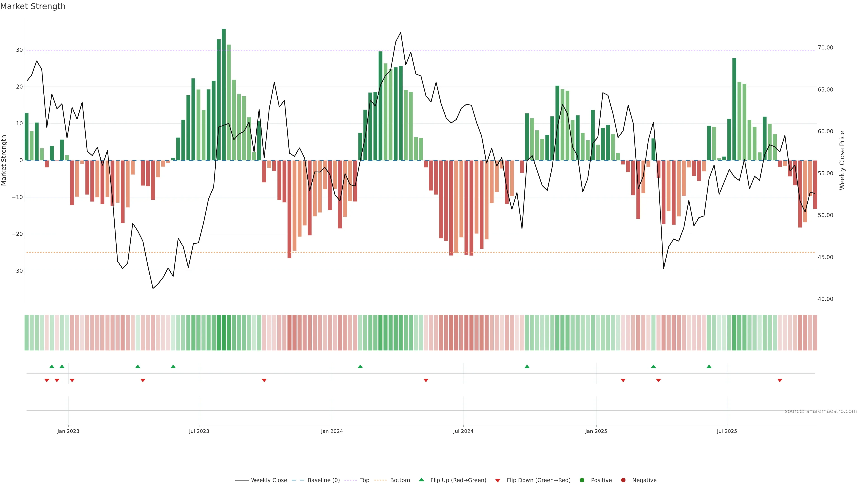Click the Market Strength chart title
Viewport: 868px width, 488px height.
pyautogui.click(x=33, y=6)
